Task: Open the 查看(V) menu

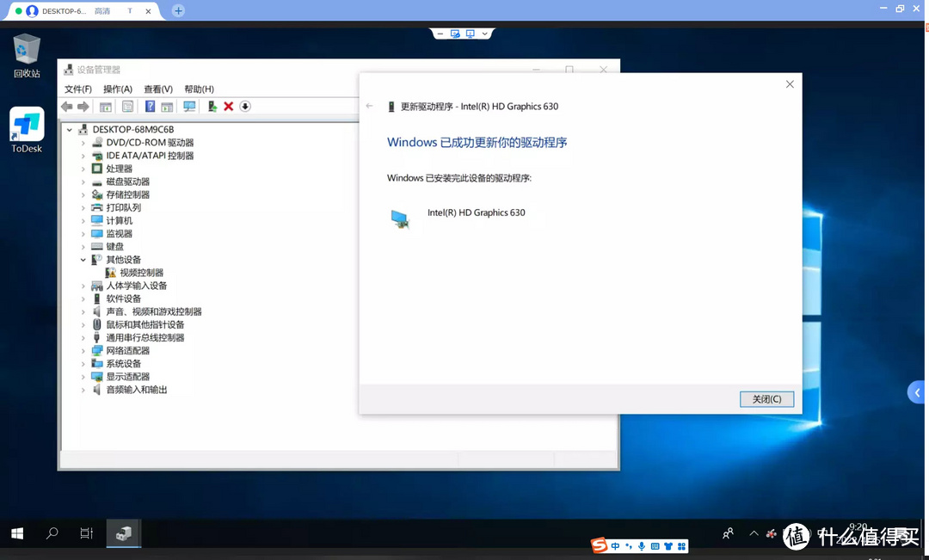Action: [x=158, y=89]
